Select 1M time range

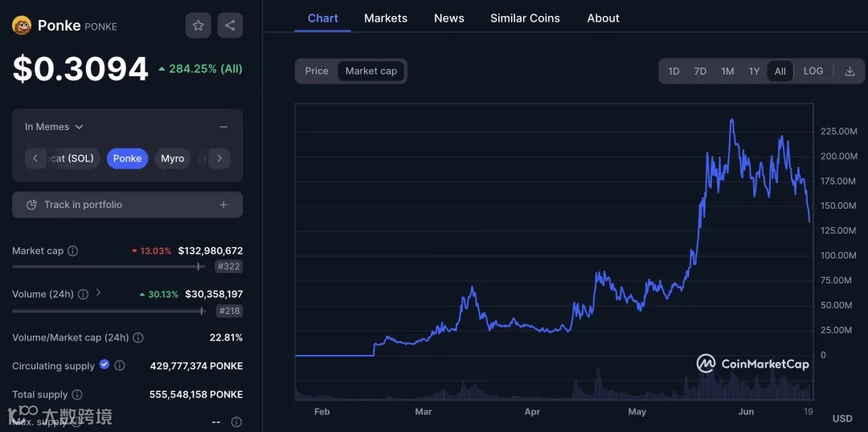(727, 71)
